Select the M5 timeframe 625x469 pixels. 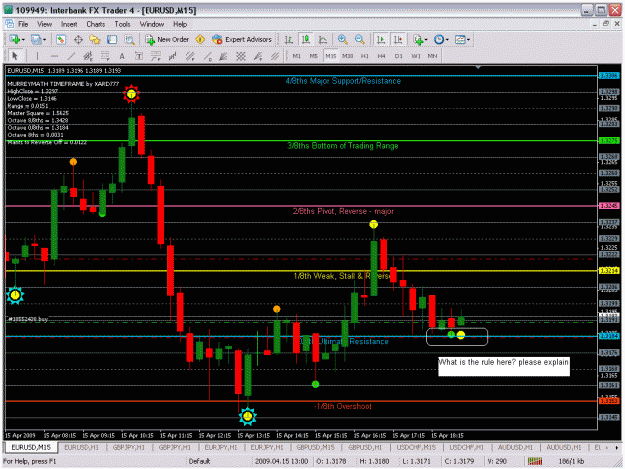314,56
